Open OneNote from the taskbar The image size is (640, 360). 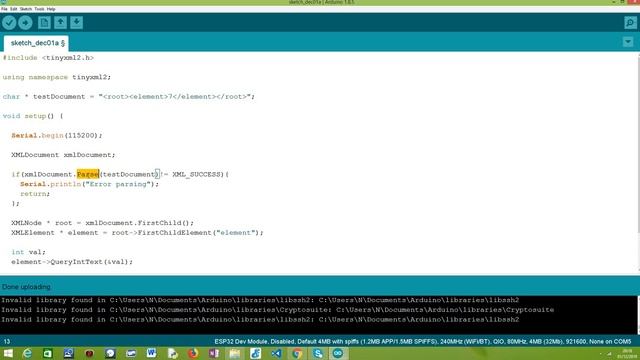pyautogui.click(x=214, y=353)
